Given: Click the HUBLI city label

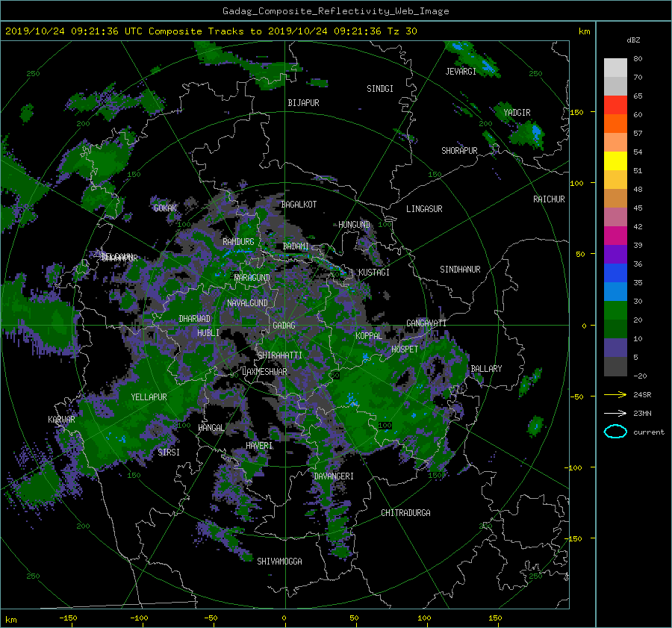Looking at the screenshot, I should pyautogui.click(x=208, y=333).
